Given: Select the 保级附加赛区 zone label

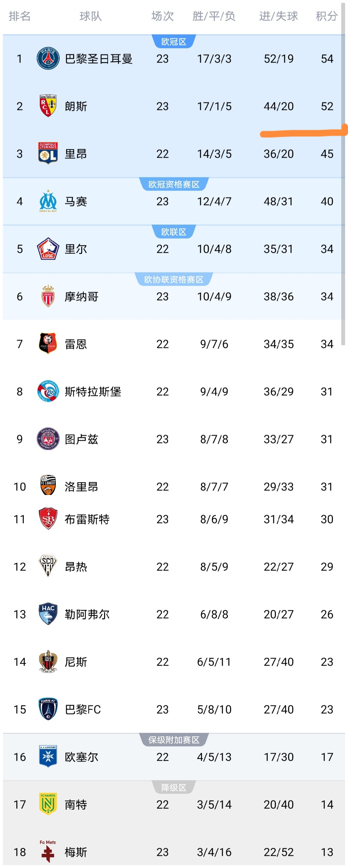Looking at the screenshot, I should tap(173, 740).
